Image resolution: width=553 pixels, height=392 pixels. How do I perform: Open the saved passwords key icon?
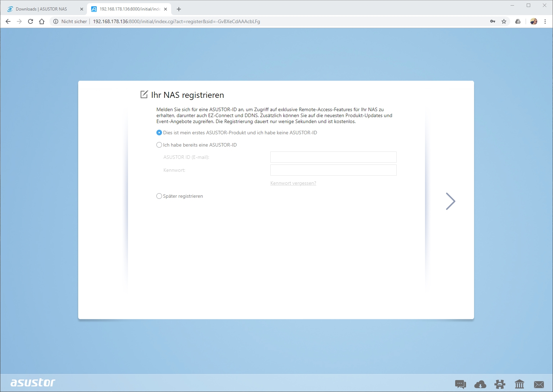[x=493, y=21]
